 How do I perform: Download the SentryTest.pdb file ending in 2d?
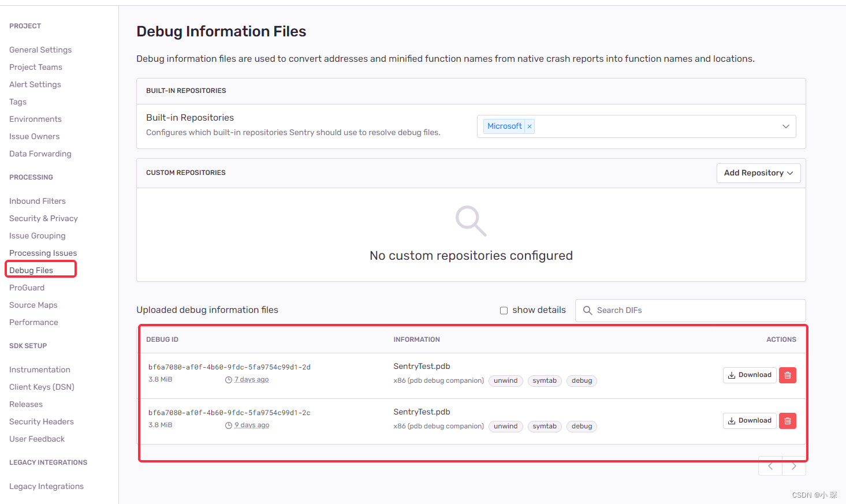[750, 375]
